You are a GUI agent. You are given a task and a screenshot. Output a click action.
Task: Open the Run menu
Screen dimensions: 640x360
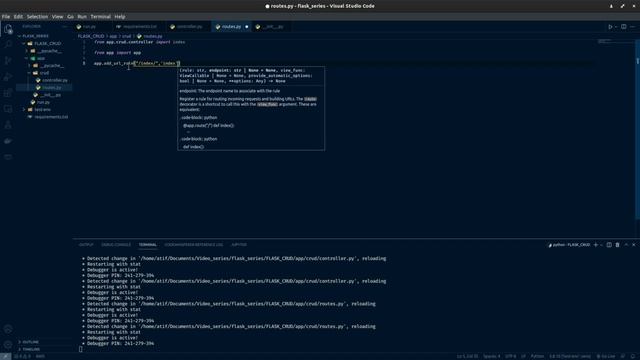82,17
